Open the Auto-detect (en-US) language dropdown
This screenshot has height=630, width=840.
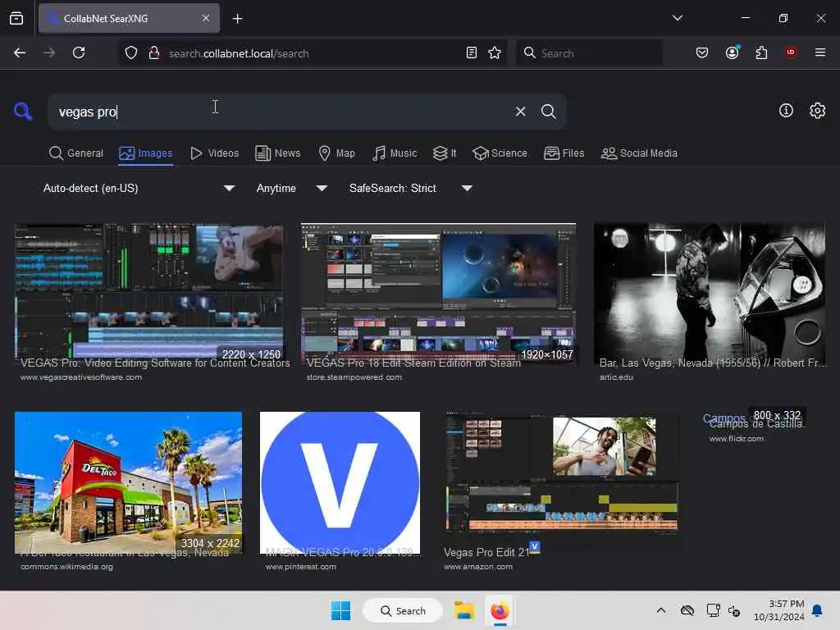[139, 188]
